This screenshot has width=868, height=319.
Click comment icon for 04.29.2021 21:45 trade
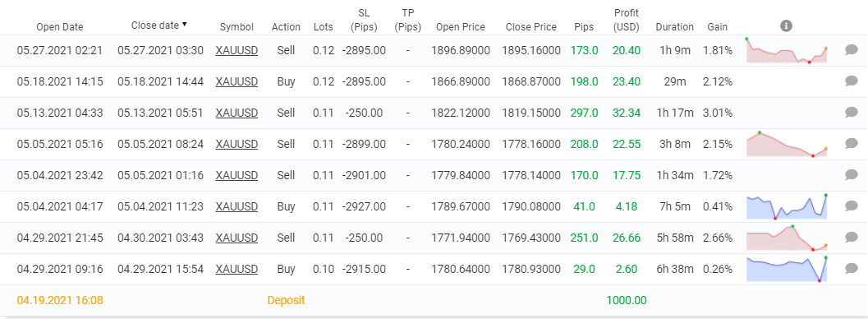click(852, 238)
